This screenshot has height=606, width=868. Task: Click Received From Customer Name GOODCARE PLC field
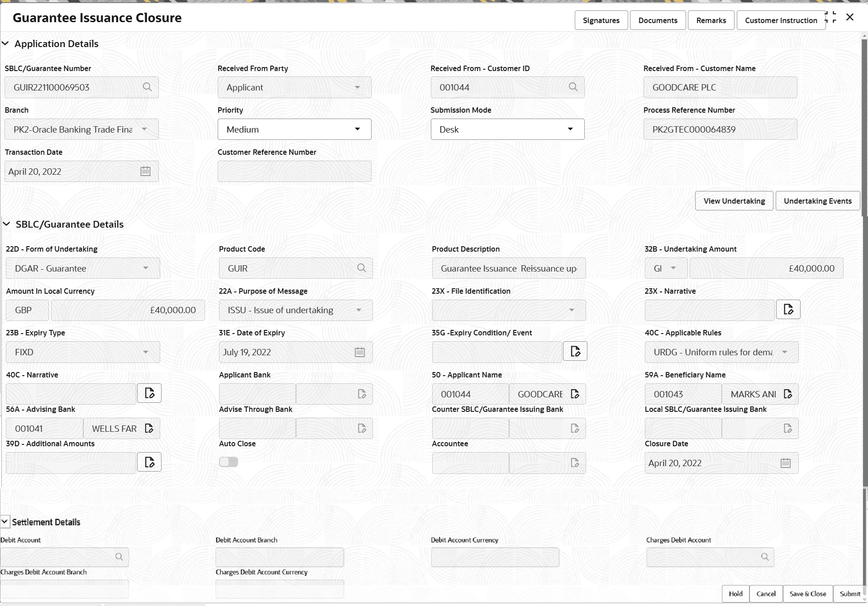[x=720, y=87]
